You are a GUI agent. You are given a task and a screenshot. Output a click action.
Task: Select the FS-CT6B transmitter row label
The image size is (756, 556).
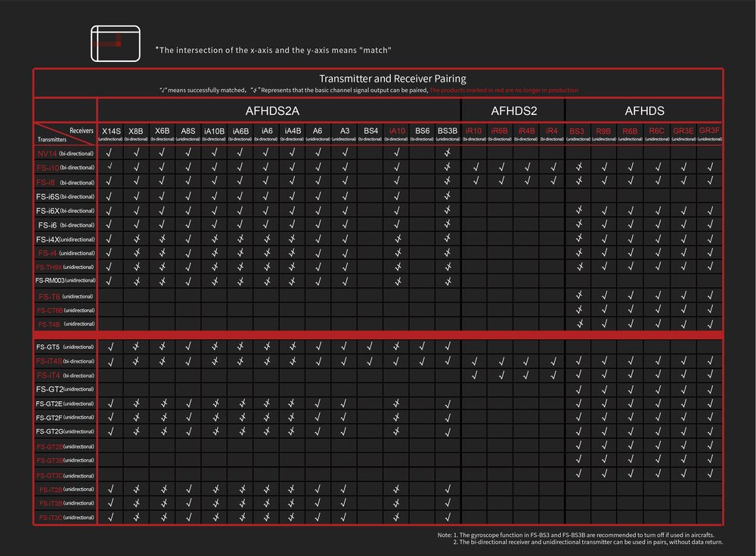[x=66, y=310]
